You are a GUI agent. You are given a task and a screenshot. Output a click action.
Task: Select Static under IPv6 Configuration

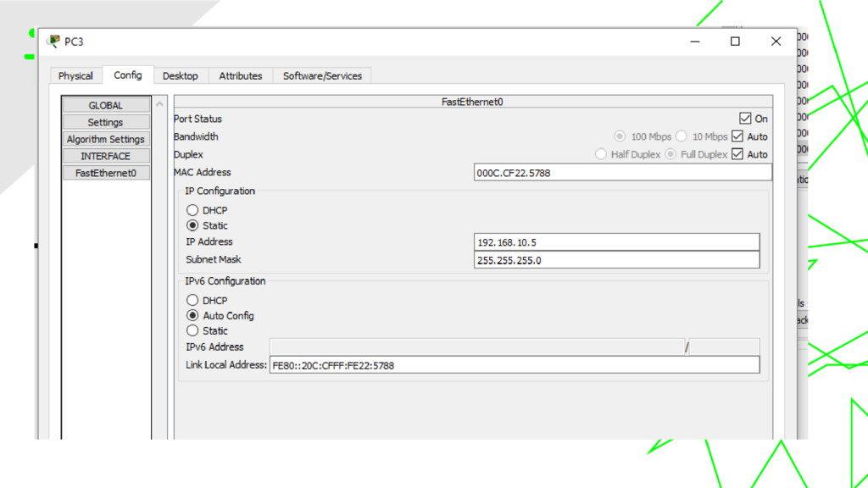point(192,330)
